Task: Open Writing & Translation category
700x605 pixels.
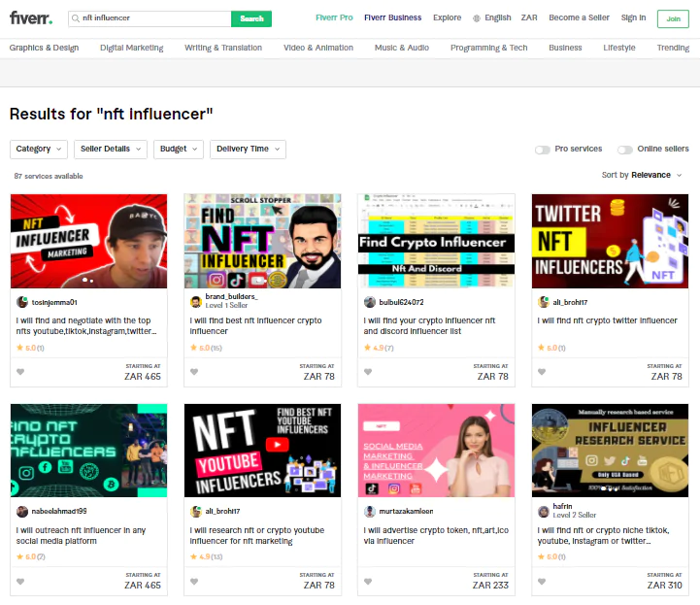Action: click(x=223, y=48)
